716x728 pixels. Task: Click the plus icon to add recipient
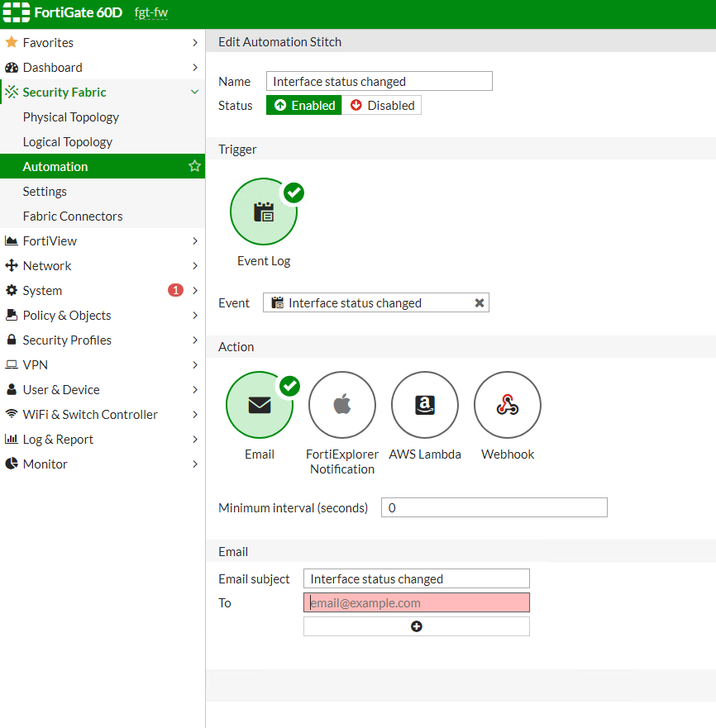(416, 626)
